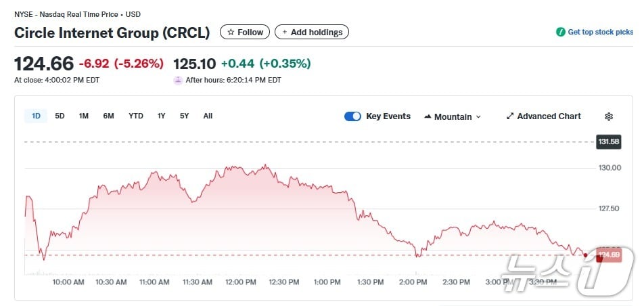
Task: Show the 5Y chart range
Action: tap(184, 116)
